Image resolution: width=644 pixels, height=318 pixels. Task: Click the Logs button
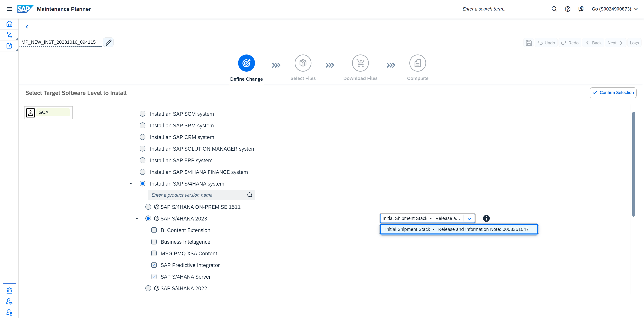pos(634,43)
